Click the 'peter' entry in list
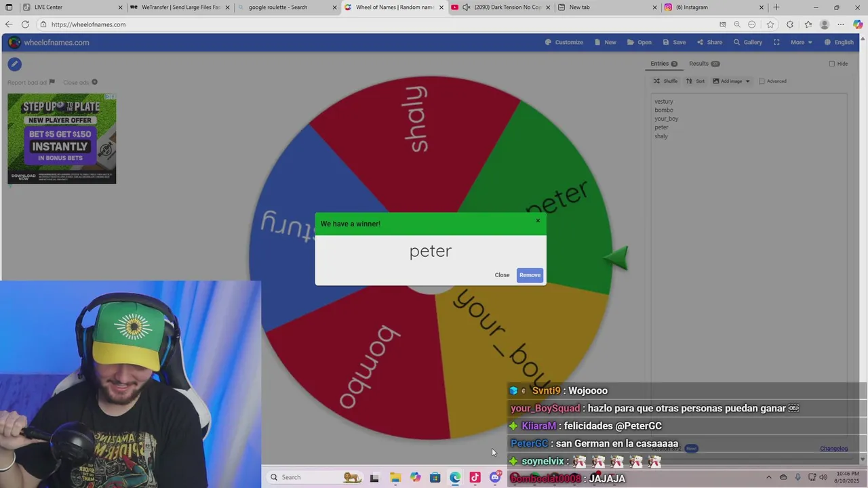Viewport: 868px width, 488px height. (661, 127)
